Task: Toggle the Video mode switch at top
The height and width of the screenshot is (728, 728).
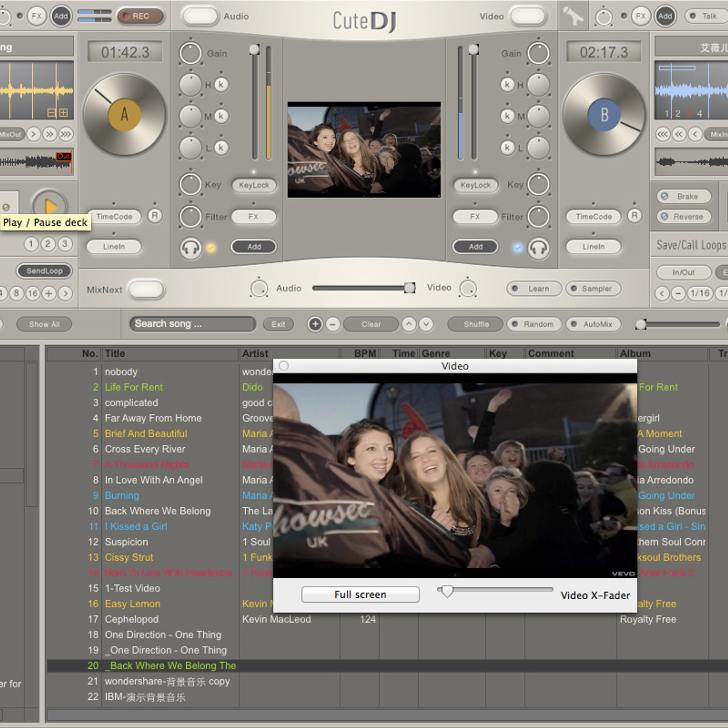Action: coord(528,16)
